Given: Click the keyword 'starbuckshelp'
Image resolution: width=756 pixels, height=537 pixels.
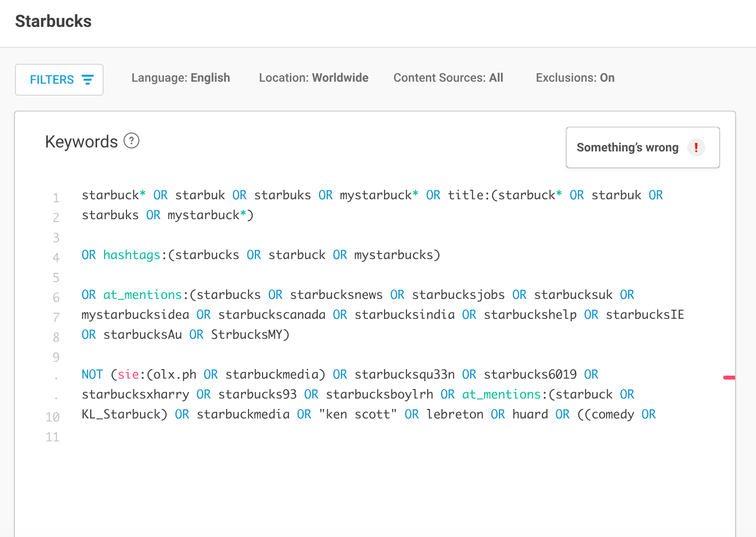Looking at the screenshot, I should pos(530,315).
